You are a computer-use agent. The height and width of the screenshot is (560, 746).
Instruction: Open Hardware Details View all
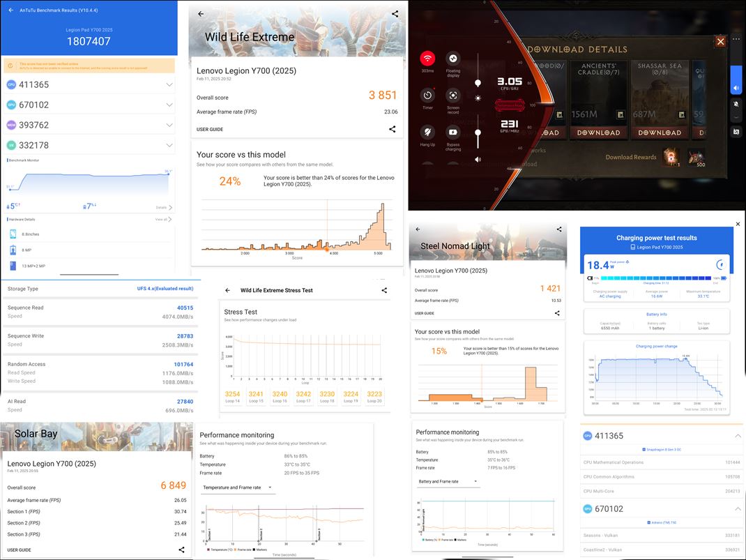point(163,220)
